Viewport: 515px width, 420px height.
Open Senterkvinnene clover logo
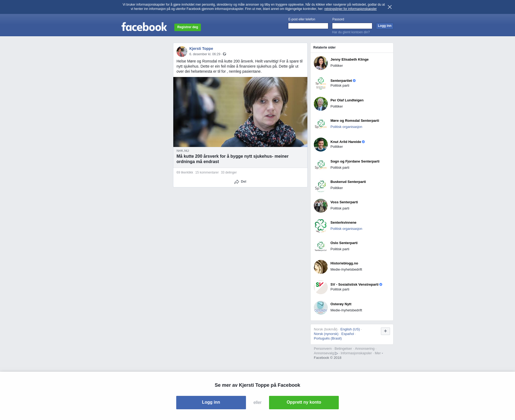point(321,226)
